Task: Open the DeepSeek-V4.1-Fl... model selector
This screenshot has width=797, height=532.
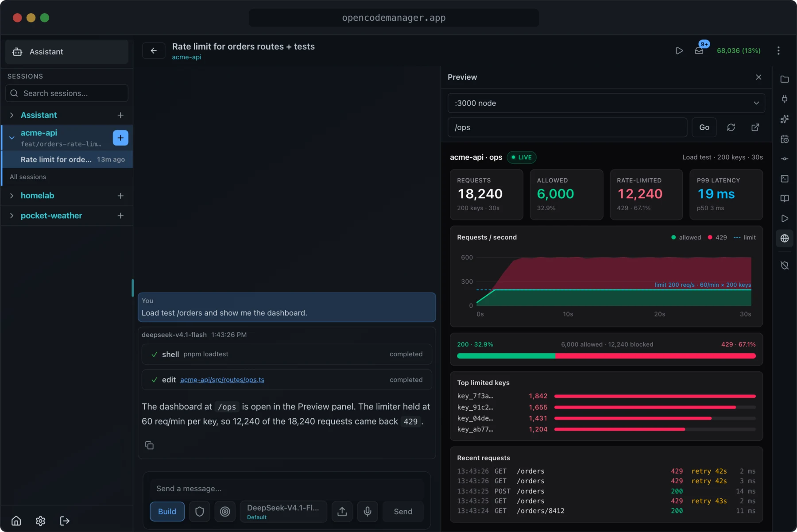Action: pyautogui.click(x=283, y=511)
